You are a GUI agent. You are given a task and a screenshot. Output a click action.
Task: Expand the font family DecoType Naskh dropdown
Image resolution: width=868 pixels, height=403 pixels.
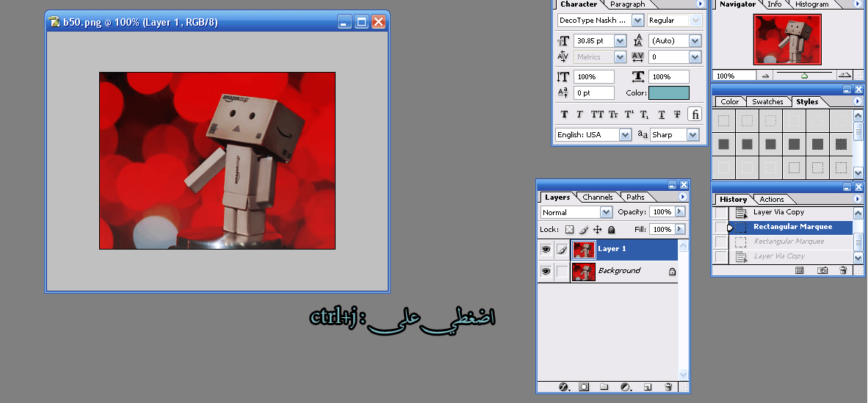point(637,21)
